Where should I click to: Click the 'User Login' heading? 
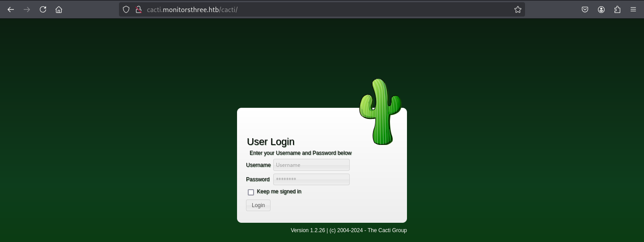tap(271, 142)
